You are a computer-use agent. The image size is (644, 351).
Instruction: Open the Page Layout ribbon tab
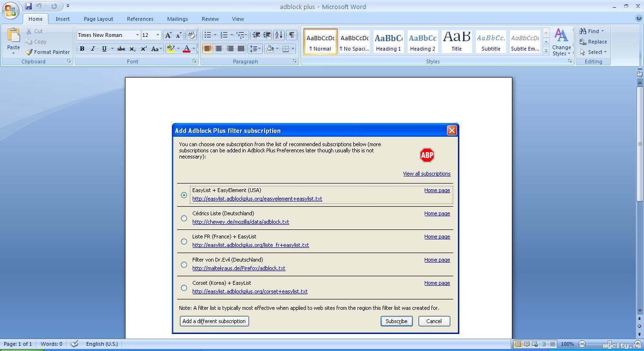click(x=98, y=19)
